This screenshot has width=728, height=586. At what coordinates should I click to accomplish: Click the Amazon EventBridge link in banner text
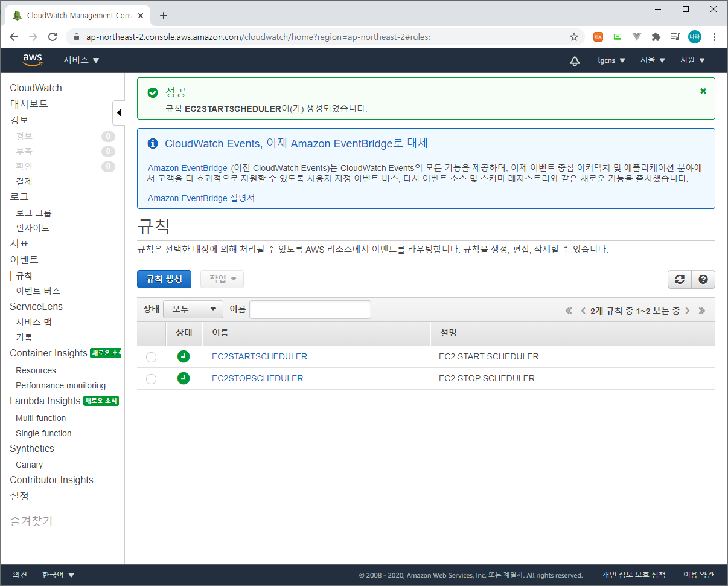(188, 168)
